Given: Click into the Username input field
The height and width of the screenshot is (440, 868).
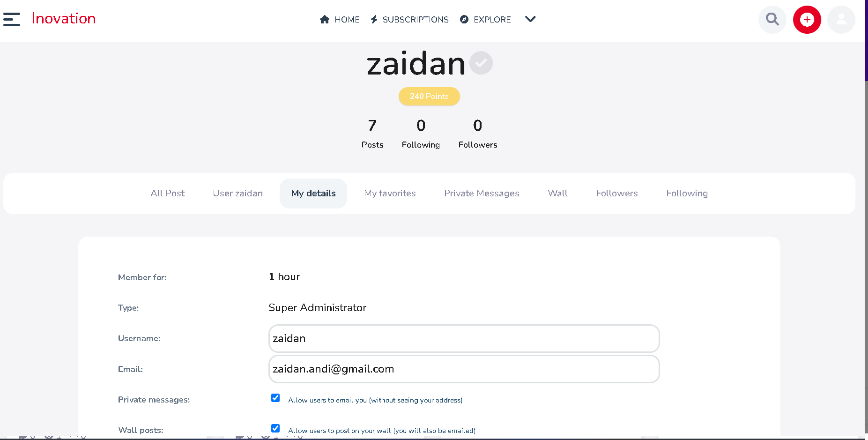Looking at the screenshot, I should (x=464, y=338).
